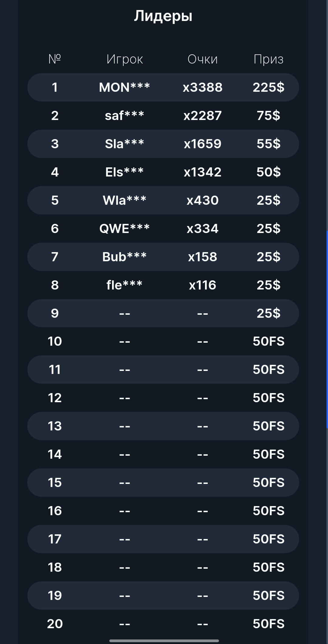
Task: Select player Els*** in row 4
Action: [125, 172]
